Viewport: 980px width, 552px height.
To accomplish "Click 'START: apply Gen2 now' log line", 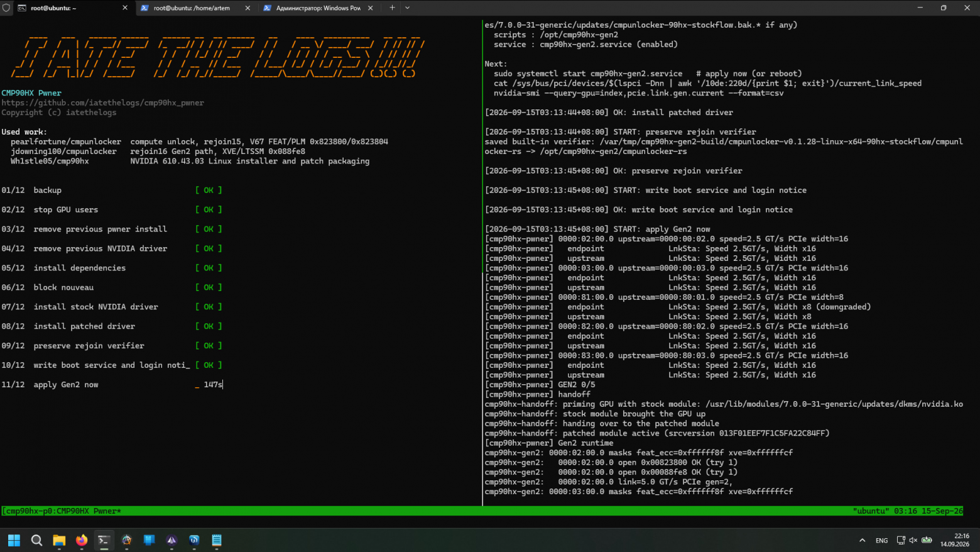I will 597,229.
